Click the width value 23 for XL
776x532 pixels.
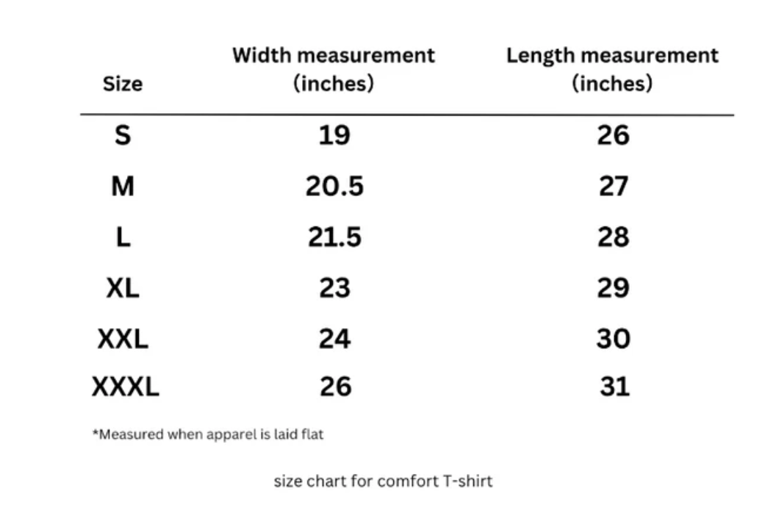[334, 287]
